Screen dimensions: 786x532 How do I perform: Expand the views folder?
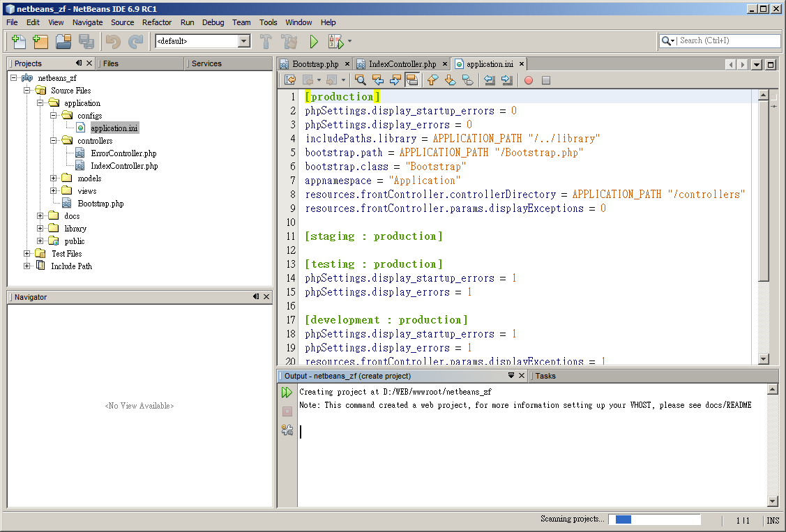click(x=54, y=190)
